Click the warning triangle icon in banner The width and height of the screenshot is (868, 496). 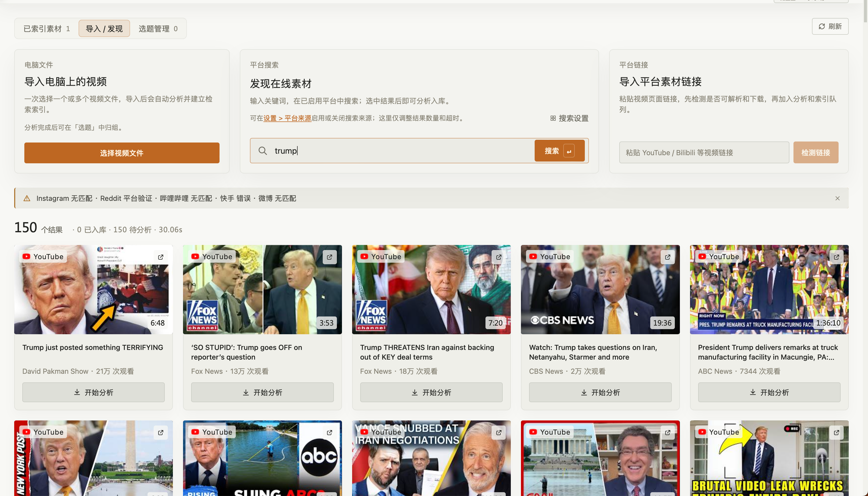[x=27, y=198]
